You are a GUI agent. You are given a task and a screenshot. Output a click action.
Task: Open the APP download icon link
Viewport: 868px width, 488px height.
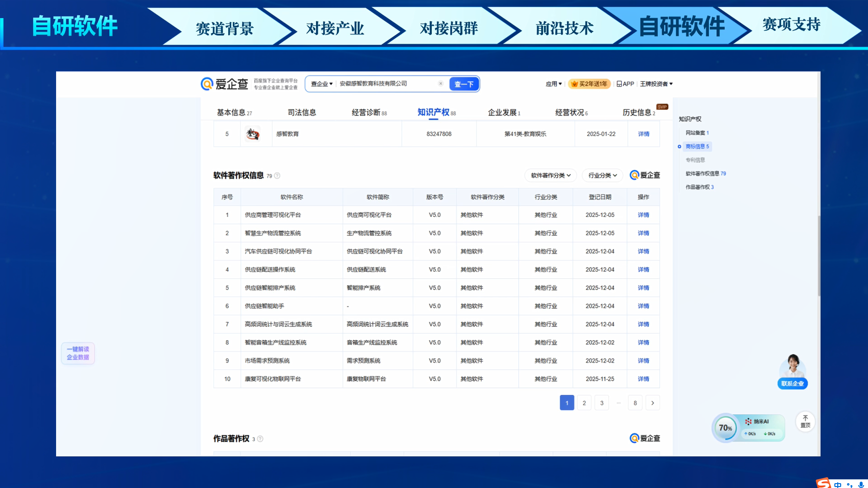(625, 84)
